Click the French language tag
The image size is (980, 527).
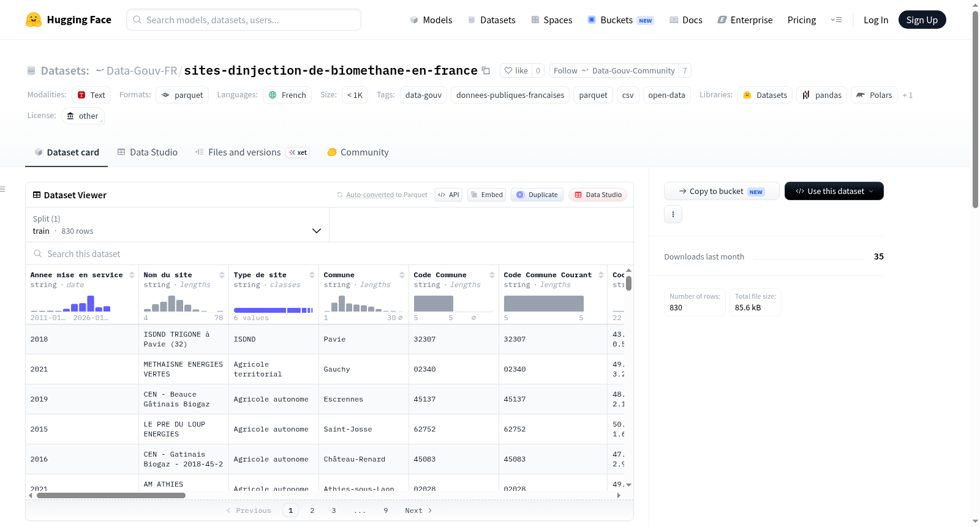coord(287,95)
